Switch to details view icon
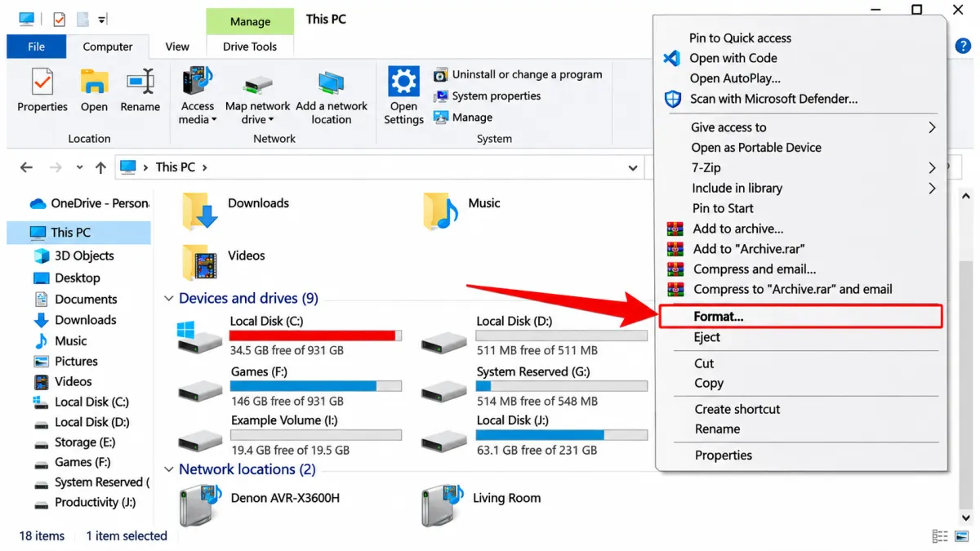The height and width of the screenshot is (551, 980). click(x=940, y=536)
